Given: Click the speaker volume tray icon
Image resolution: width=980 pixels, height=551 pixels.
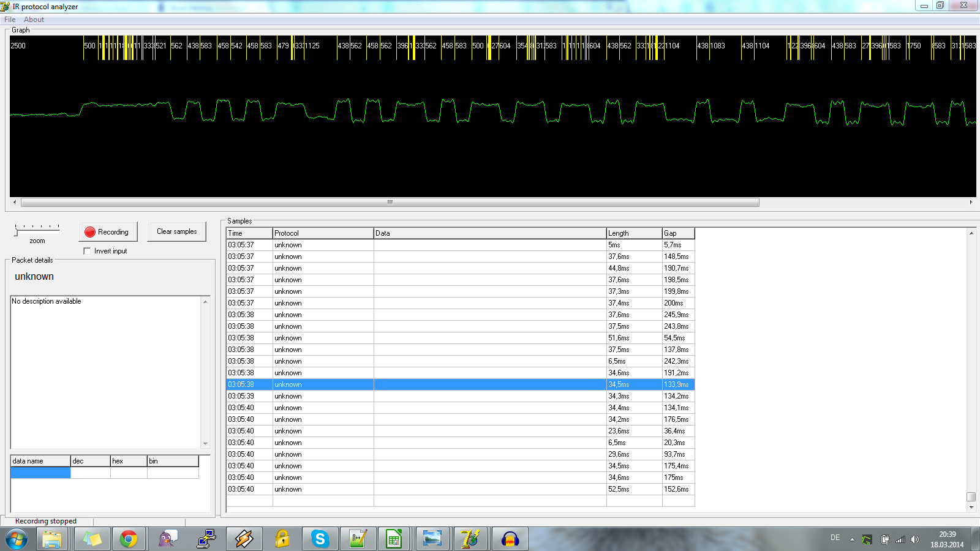Looking at the screenshot, I should [914, 539].
